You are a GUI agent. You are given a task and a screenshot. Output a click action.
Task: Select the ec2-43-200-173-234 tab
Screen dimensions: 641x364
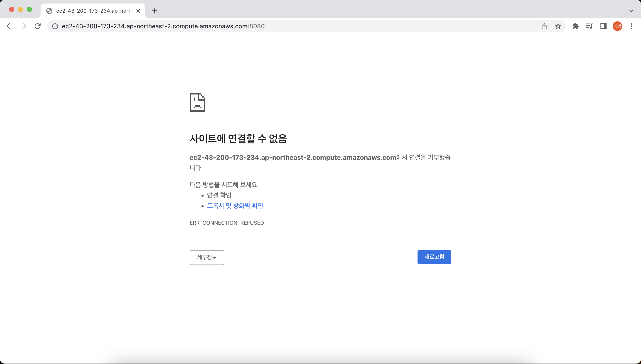93,11
